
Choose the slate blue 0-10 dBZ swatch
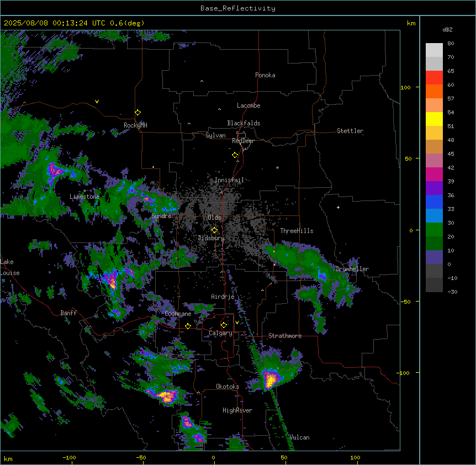(x=434, y=257)
